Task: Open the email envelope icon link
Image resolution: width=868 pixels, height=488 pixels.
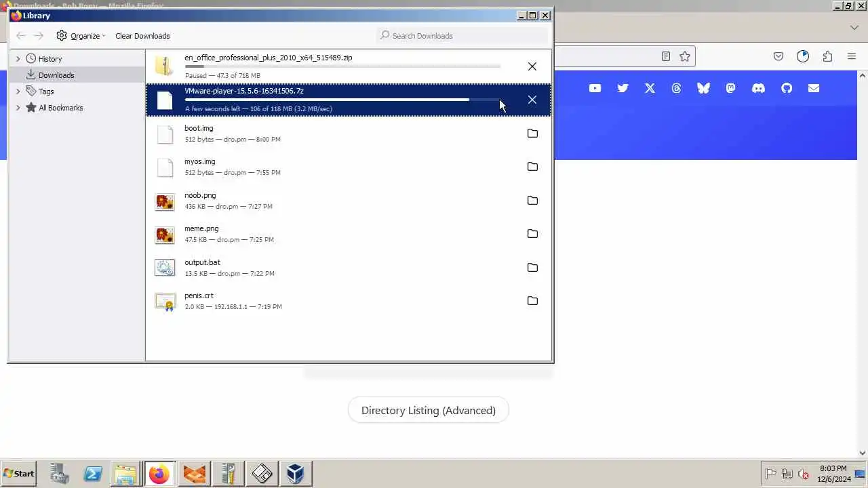Action: (813, 88)
